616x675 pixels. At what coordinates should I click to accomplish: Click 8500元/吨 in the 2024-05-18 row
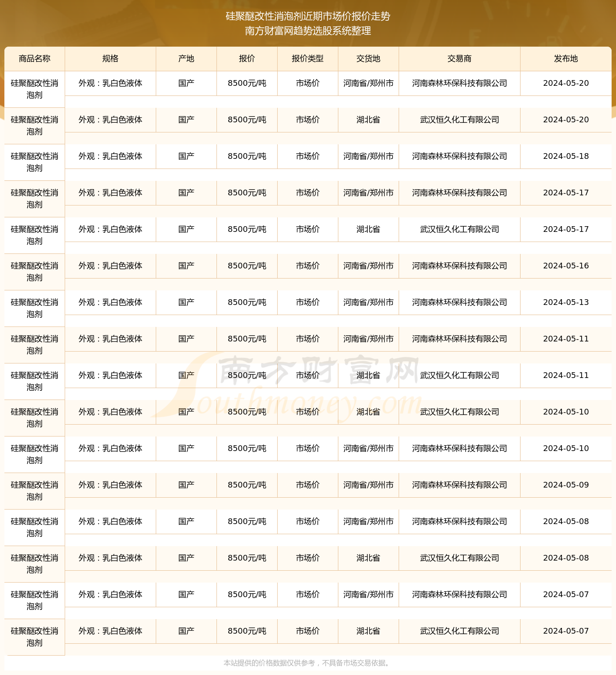point(247,156)
